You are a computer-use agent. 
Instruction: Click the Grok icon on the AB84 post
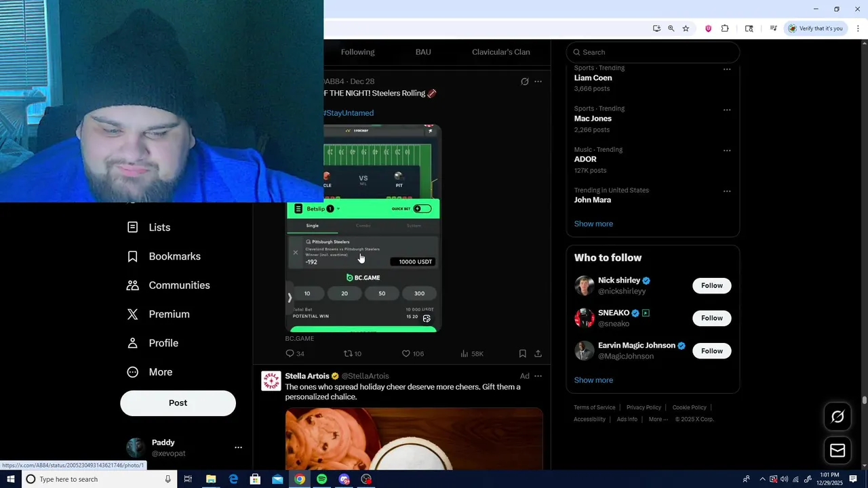click(524, 81)
